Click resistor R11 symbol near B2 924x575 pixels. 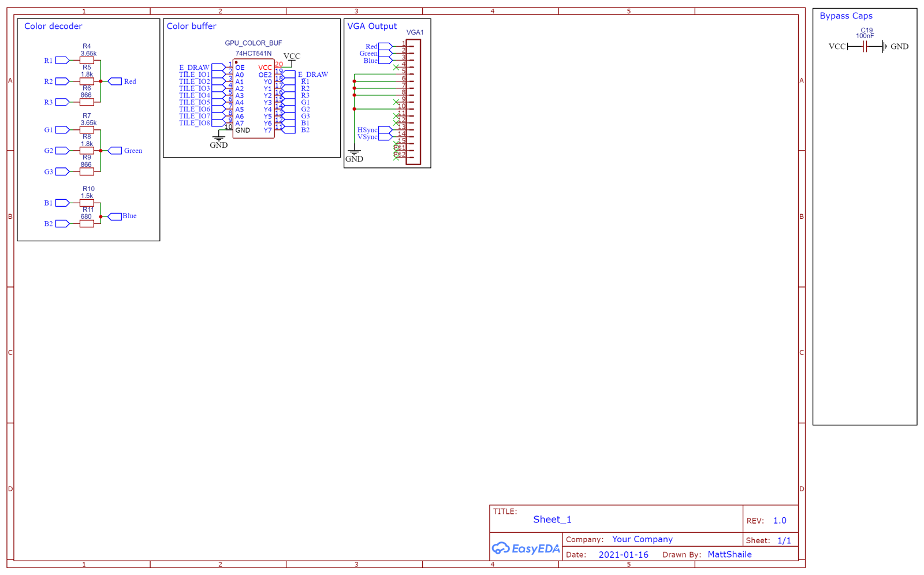pyautogui.click(x=87, y=223)
